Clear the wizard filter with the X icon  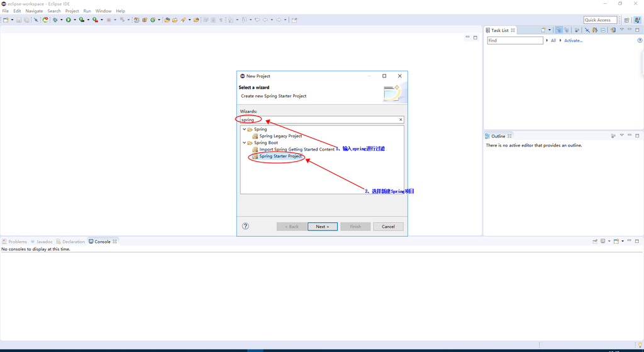401,120
